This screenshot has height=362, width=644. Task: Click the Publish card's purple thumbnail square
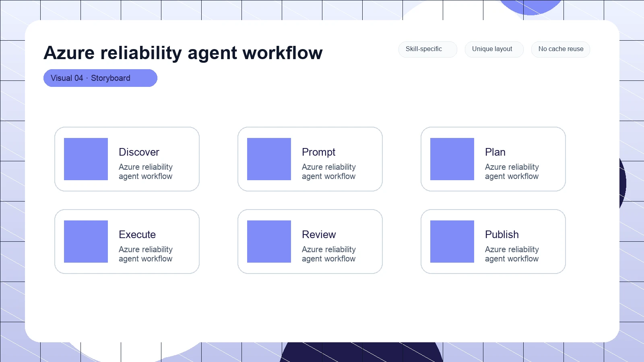(x=452, y=241)
